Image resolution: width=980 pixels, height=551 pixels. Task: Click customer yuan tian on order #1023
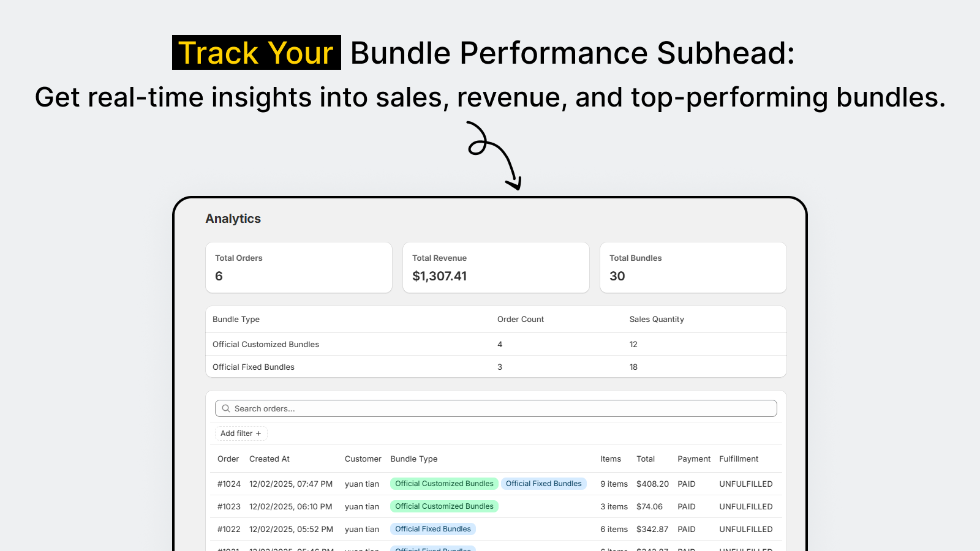point(363,506)
